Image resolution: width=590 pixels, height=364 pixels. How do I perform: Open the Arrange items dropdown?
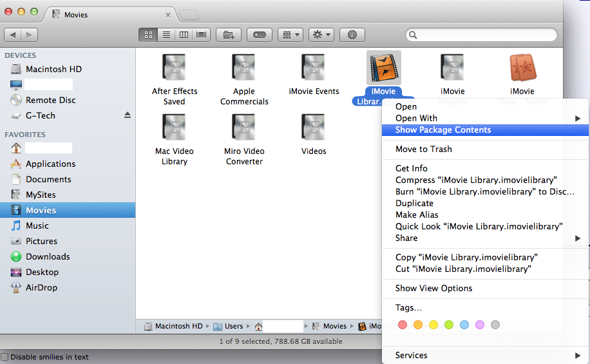click(x=290, y=35)
